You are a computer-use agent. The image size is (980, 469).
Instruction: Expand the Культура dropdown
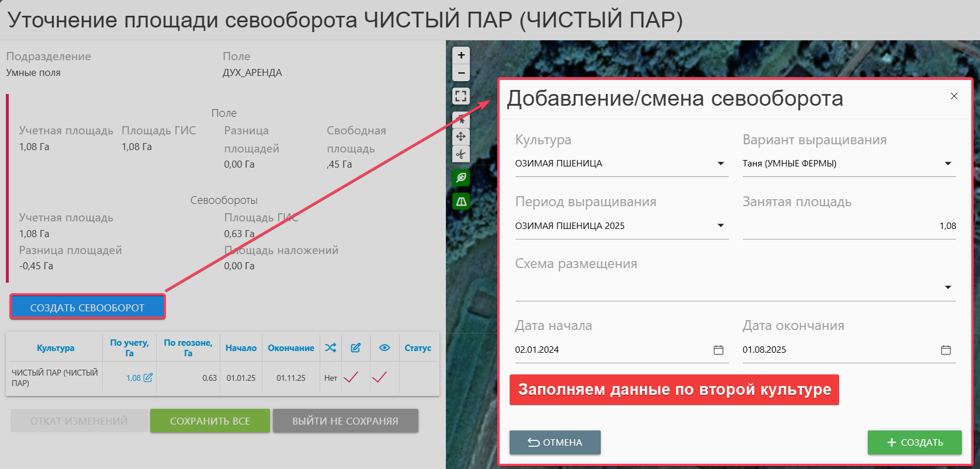(x=721, y=164)
